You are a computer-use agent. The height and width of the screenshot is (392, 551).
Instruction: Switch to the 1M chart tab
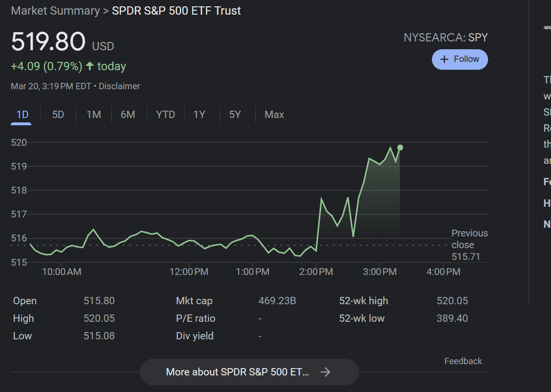click(x=94, y=115)
